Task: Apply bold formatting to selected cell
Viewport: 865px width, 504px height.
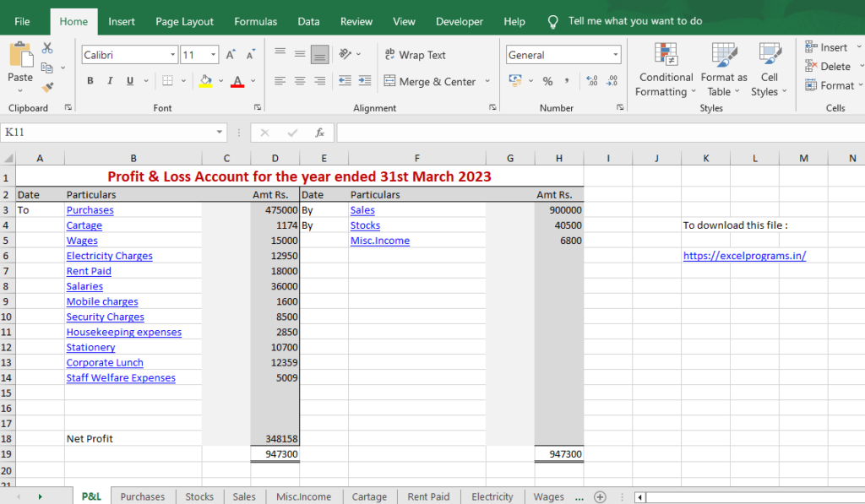Action: tap(90, 80)
